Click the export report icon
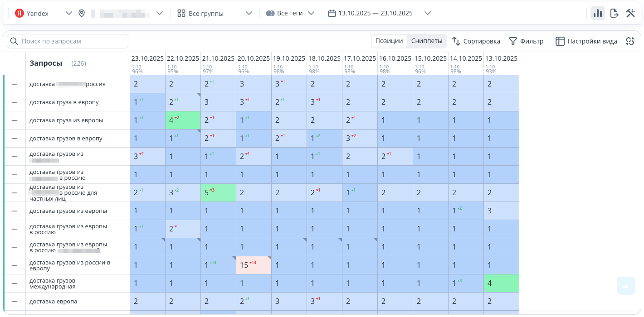 pos(614,13)
